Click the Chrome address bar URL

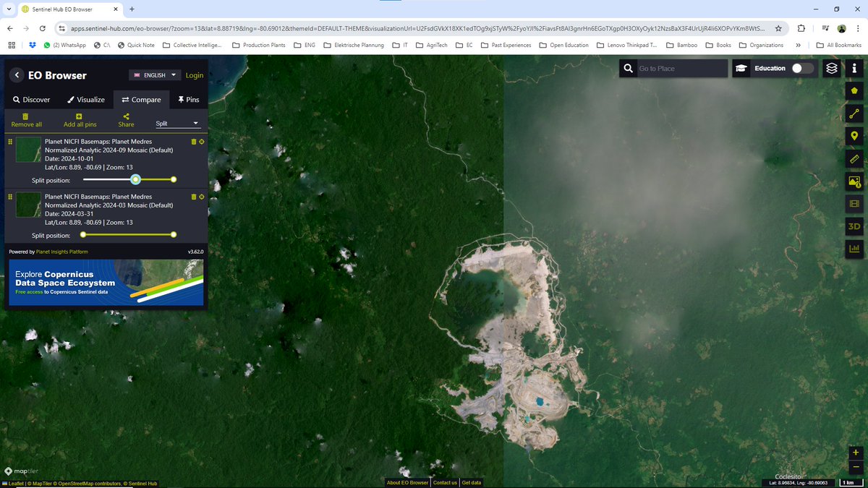point(418,28)
